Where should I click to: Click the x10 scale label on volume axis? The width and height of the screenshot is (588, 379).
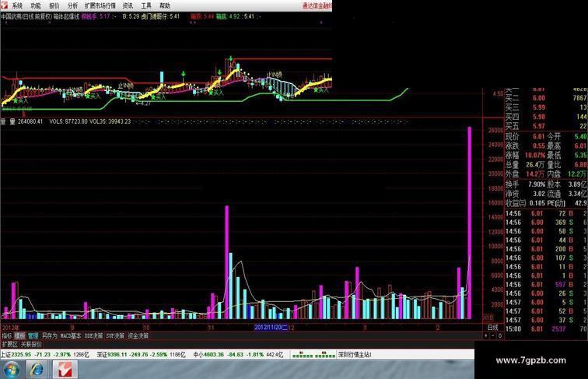coord(489,318)
